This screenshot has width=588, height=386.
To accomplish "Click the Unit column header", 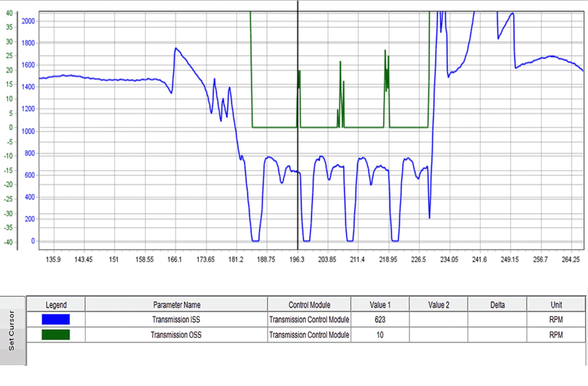I will [556, 305].
